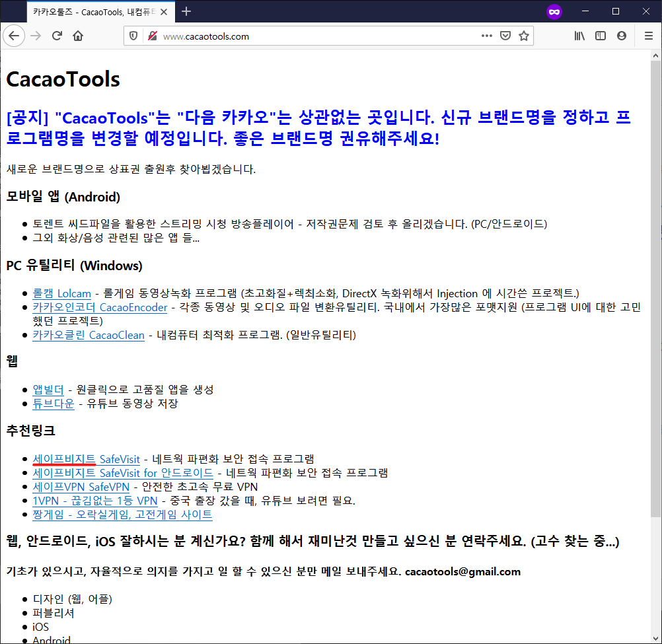
Task: Save page to Pocket
Action: point(505,36)
